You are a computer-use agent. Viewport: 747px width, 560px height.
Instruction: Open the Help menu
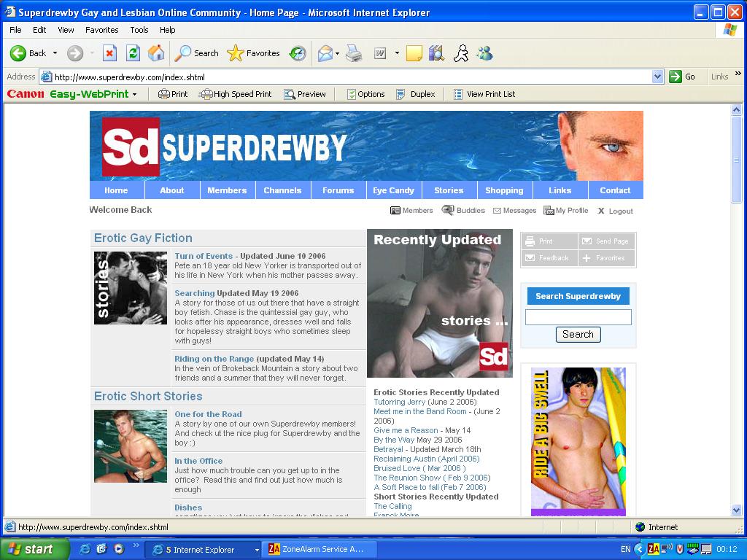click(167, 30)
